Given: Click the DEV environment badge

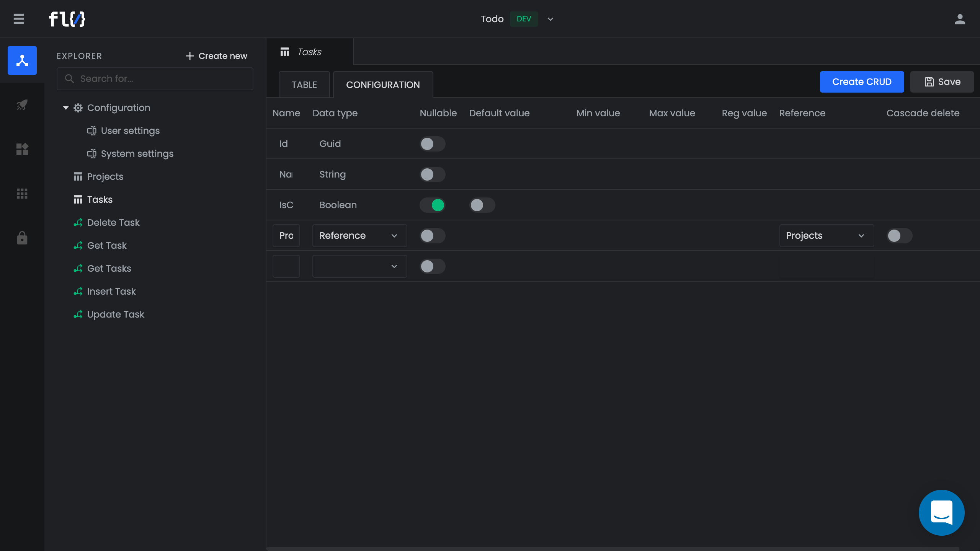Looking at the screenshot, I should (524, 19).
